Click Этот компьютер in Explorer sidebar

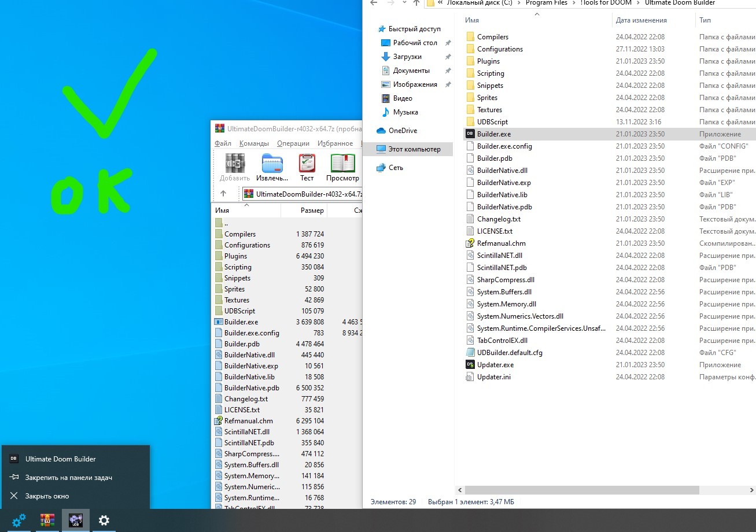[408, 149]
